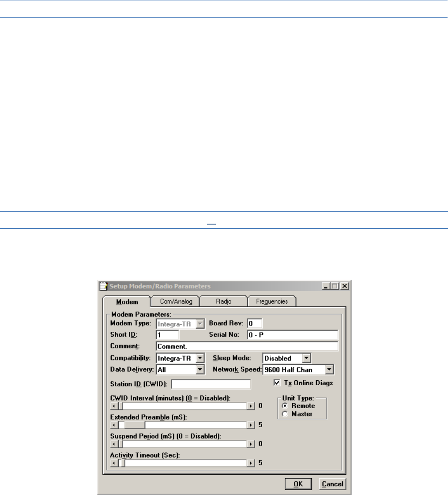Close the Setup Modem/Radio Parameters window
Screen dimensions: 448x495
[x=345, y=286]
